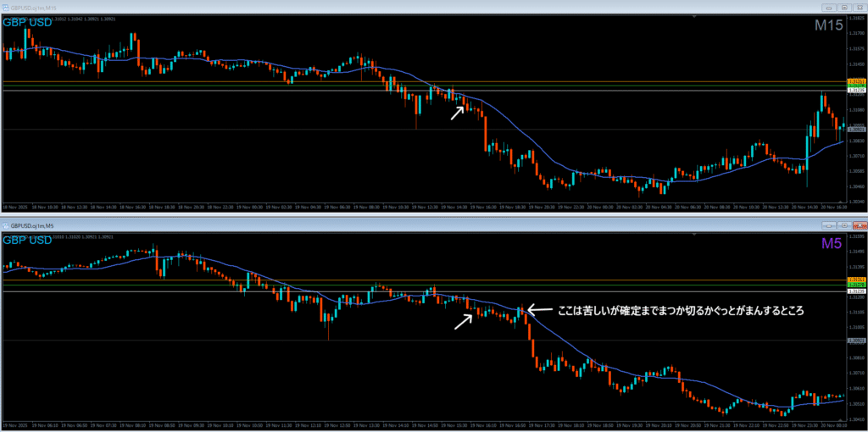Click the M5 chart window title icon
Image resolution: width=868 pixels, height=432 pixels.
coord(6,225)
